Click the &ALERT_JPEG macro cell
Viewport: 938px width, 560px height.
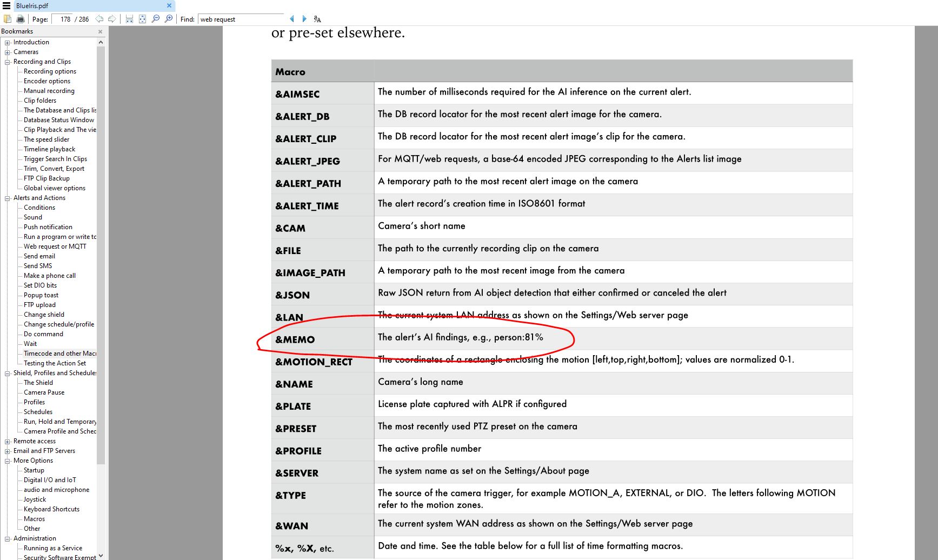[323, 161]
